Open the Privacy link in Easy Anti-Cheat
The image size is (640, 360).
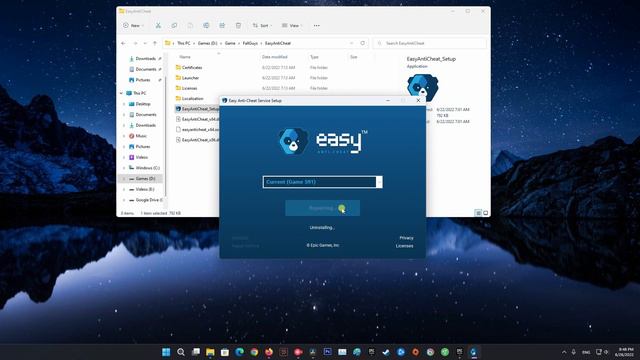tap(406, 238)
